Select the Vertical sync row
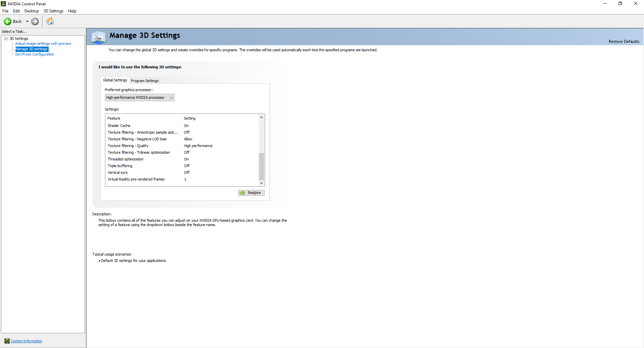Image resolution: width=644 pixels, height=348 pixels. (182, 172)
